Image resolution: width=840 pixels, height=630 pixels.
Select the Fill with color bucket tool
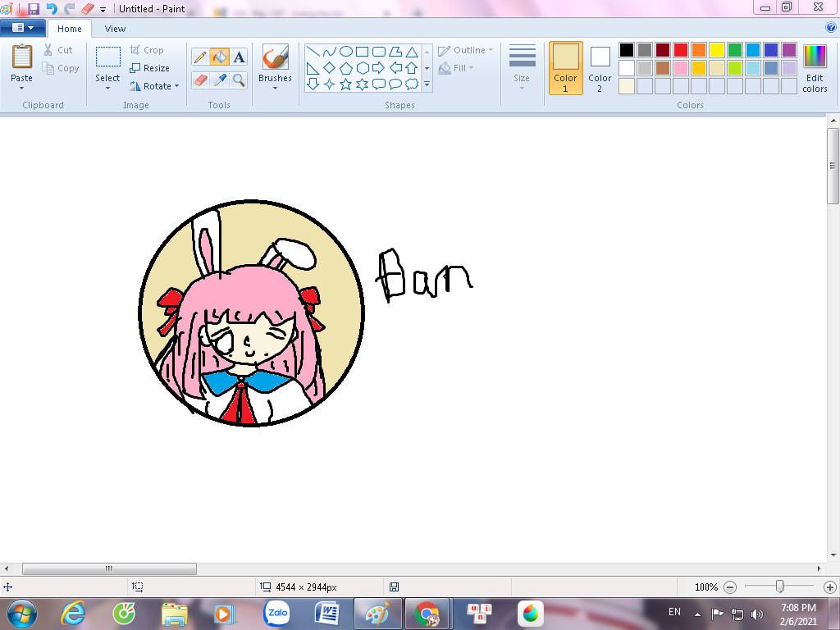(220, 57)
